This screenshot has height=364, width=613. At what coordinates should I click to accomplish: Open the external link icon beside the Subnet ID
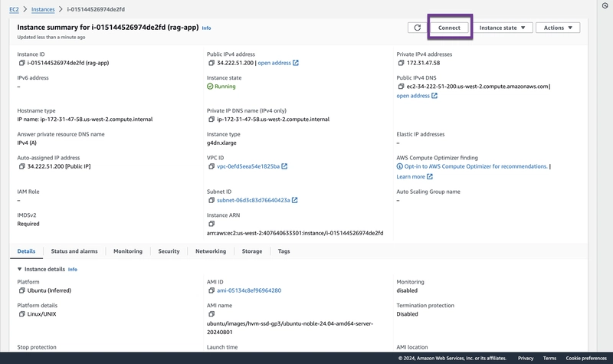295,200
